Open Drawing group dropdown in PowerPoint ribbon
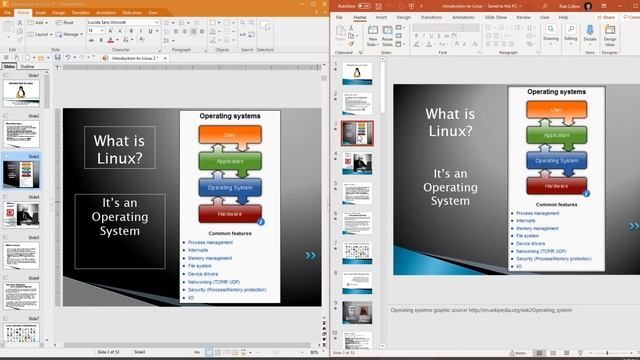Viewport: 640px width, 360px height. tap(551, 34)
